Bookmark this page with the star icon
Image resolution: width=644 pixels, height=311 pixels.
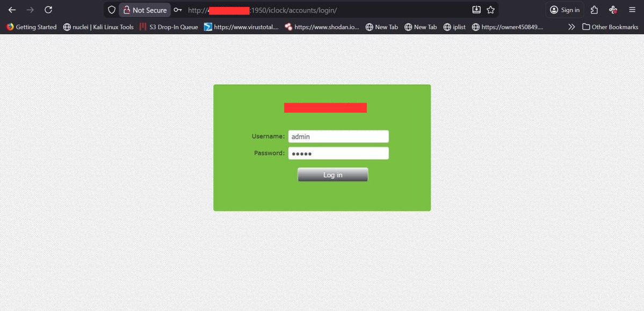[490, 10]
